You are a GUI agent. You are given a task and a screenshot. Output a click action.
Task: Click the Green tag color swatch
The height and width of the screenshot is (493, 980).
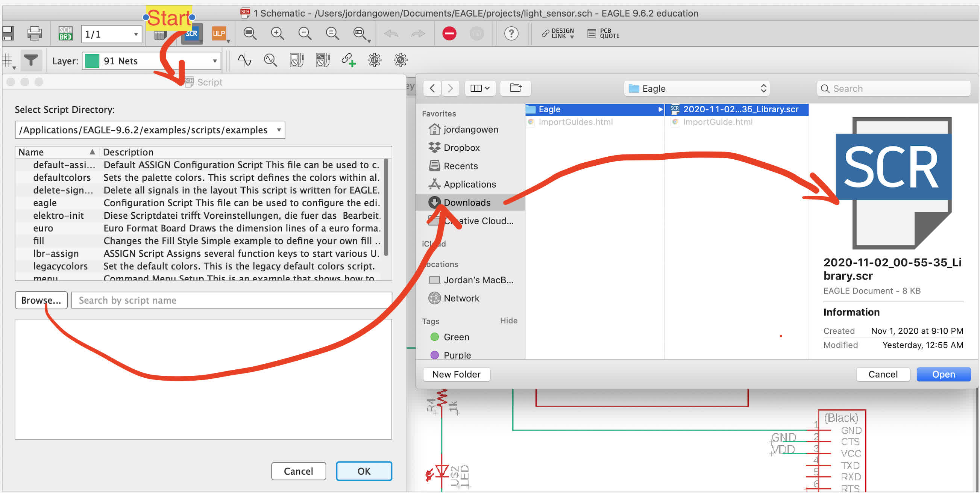tap(436, 337)
